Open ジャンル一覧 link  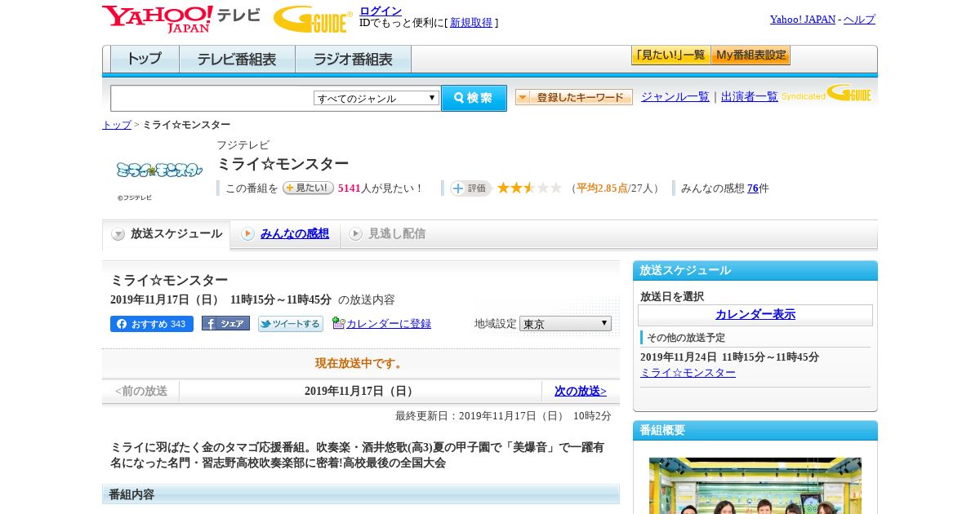pyautogui.click(x=675, y=96)
